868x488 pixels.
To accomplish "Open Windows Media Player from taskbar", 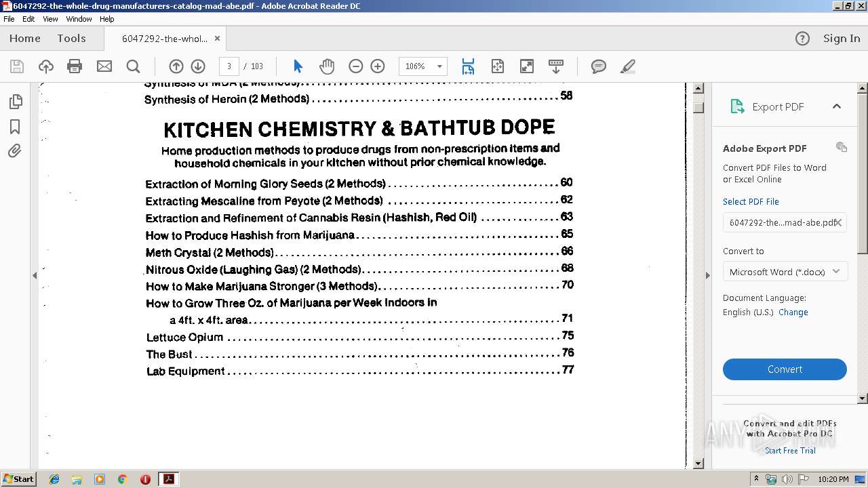I will (x=100, y=479).
